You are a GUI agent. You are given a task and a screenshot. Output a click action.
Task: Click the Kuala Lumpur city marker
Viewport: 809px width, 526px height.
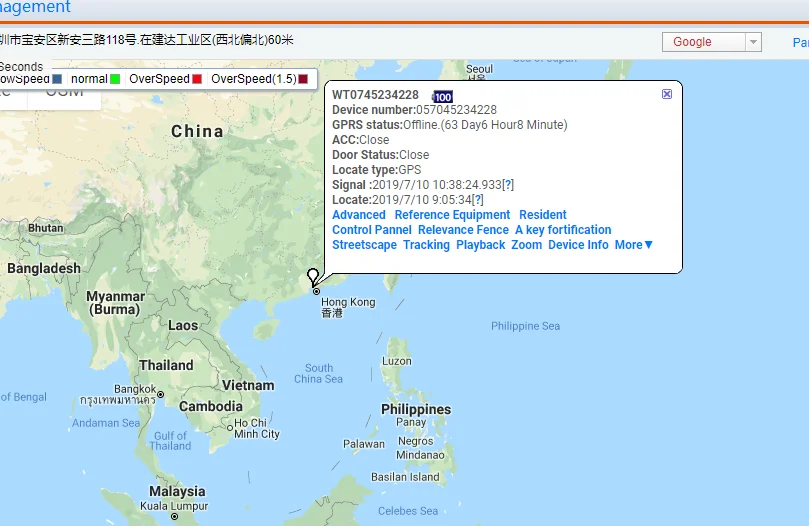[x=174, y=516]
